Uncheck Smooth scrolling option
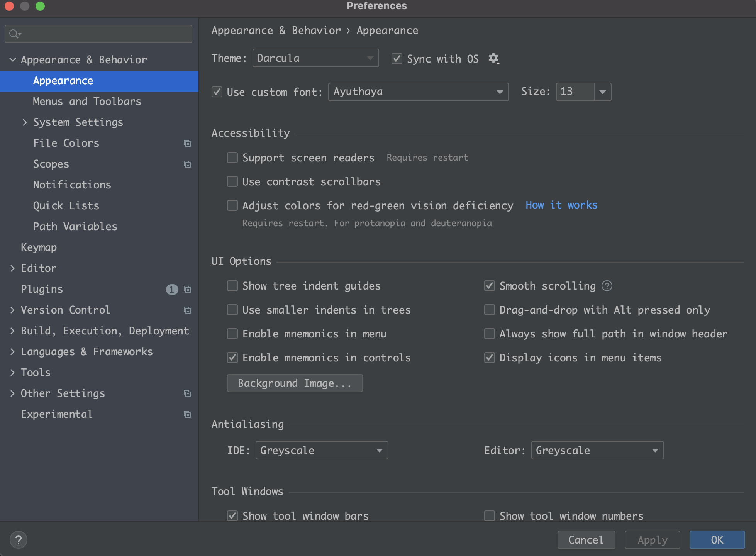 click(x=489, y=286)
